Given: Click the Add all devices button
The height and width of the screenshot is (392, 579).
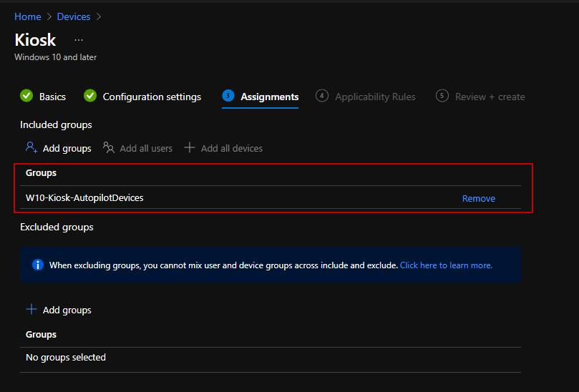Looking at the screenshot, I should tap(223, 148).
